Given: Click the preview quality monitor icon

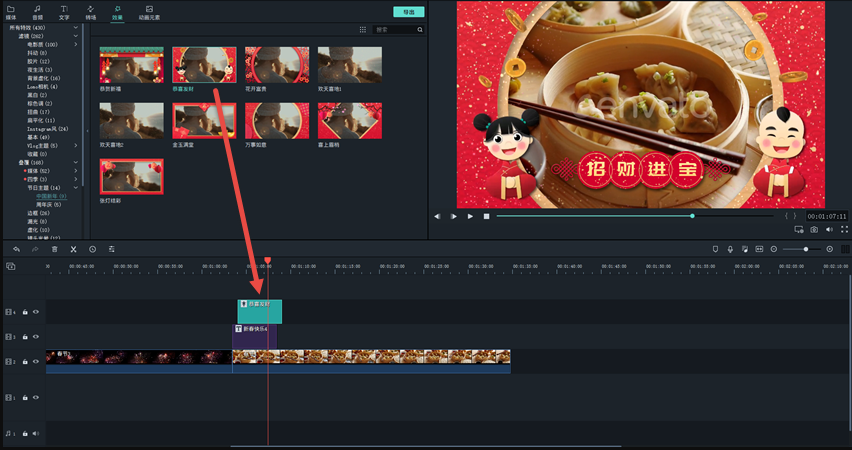Looking at the screenshot, I should pos(799,230).
